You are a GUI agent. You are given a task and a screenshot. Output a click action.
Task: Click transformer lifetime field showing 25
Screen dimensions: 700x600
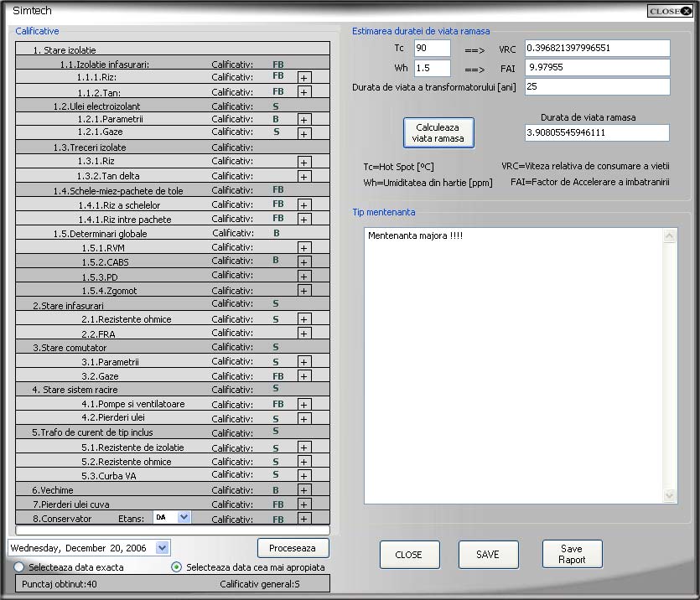point(598,86)
